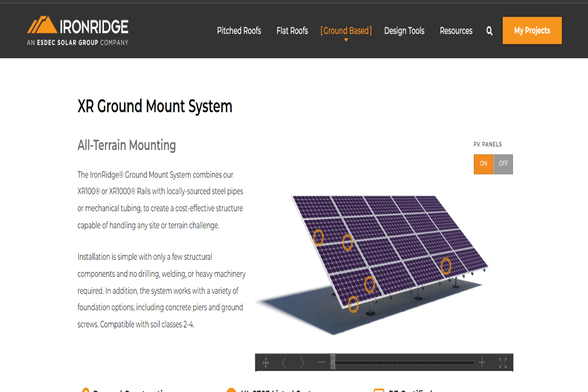Image resolution: width=588 pixels, height=392 pixels.
Task: Click the bottom-most orange hotspot circle
Action: (x=353, y=304)
